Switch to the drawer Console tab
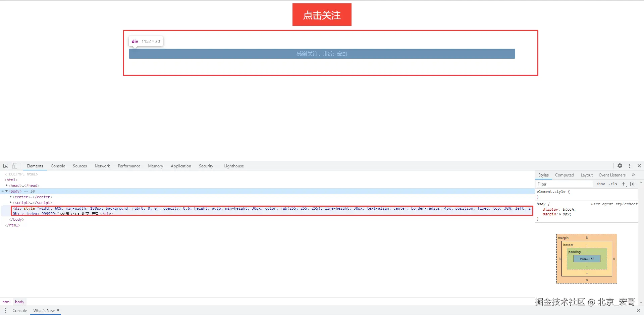 coord(19,311)
